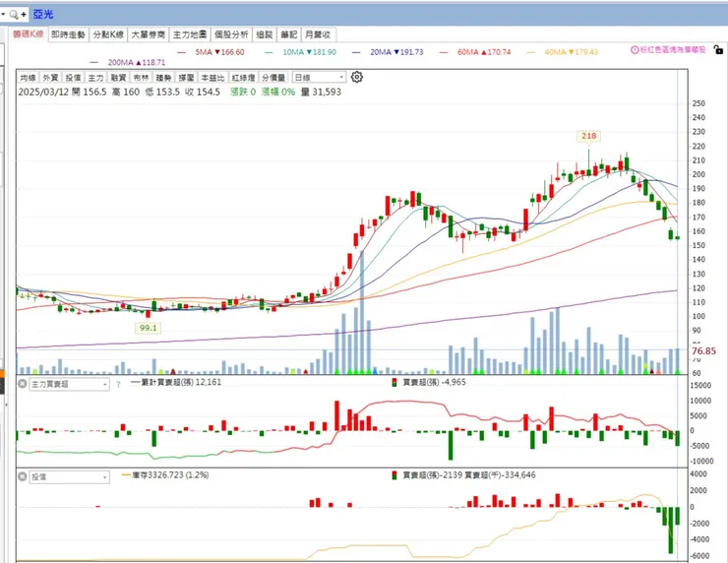
Task: Click the 亞光 stock name title
Action: point(43,15)
